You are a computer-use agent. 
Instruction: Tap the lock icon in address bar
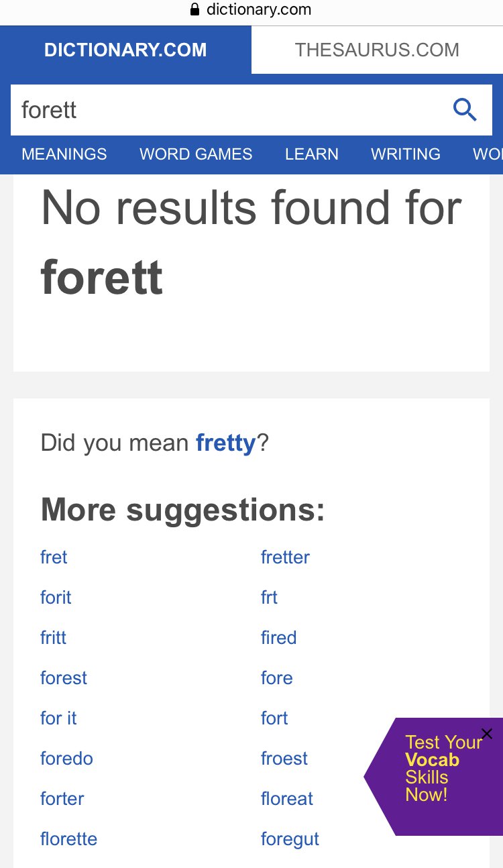coord(195,9)
